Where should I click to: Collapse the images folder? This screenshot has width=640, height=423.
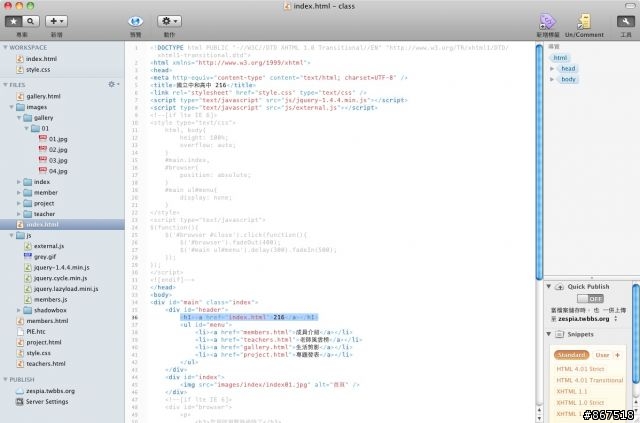[x=12, y=107]
